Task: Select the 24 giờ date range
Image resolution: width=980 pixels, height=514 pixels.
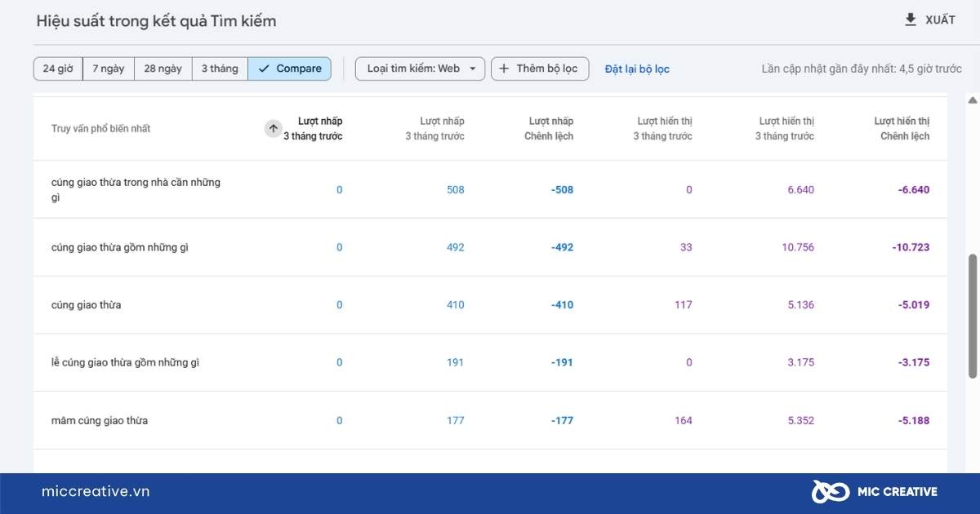Action: (58, 69)
